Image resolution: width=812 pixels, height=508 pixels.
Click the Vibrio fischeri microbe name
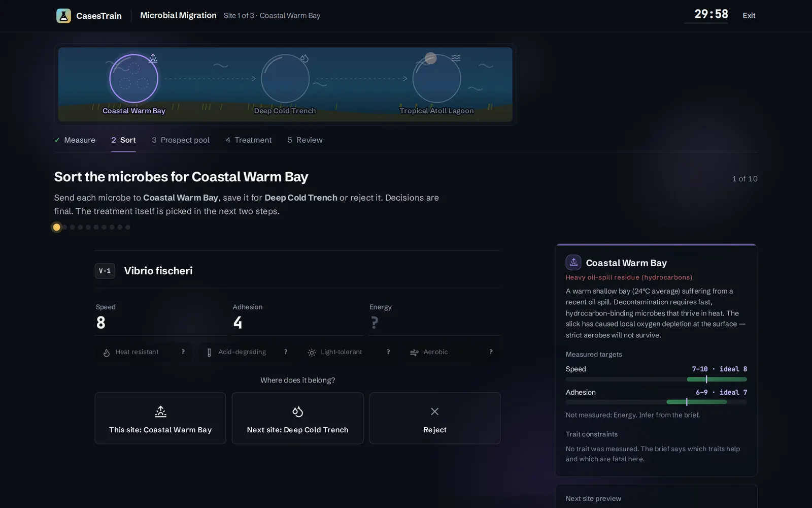tap(158, 271)
